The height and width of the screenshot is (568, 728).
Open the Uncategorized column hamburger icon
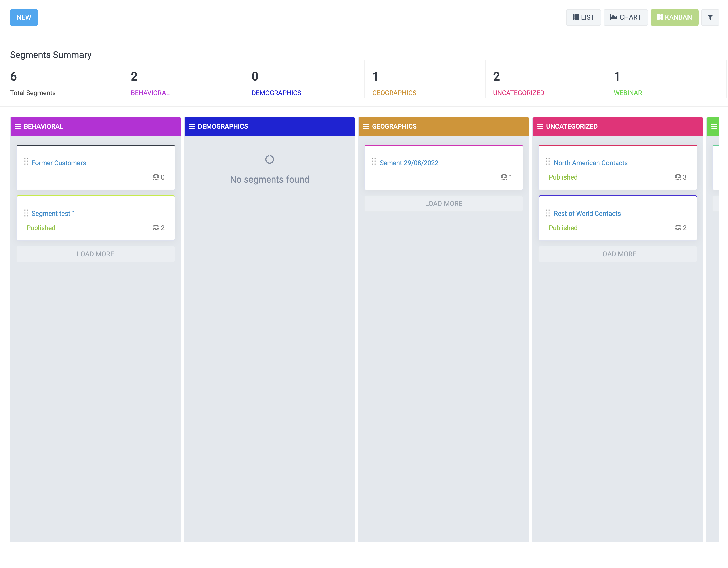click(x=540, y=126)
